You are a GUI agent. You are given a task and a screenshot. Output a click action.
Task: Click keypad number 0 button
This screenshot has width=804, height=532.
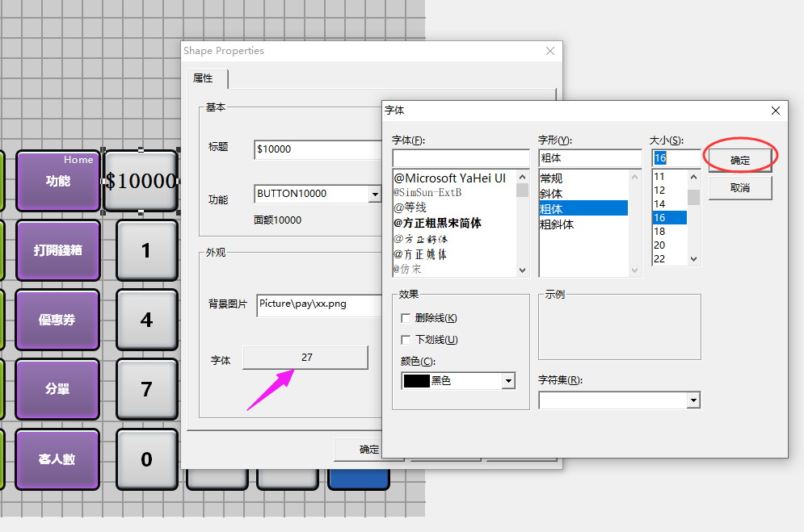coord(146,459)
